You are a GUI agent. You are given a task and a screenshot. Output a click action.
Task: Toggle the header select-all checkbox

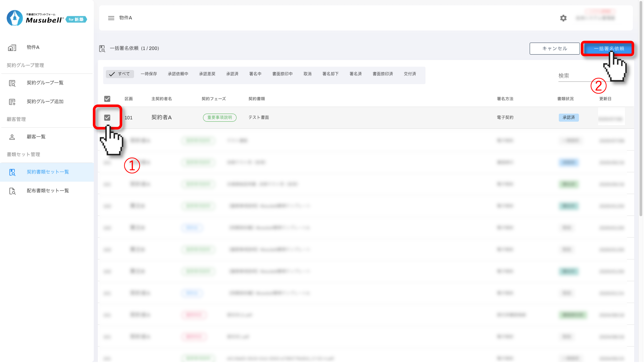pos(107,99)
